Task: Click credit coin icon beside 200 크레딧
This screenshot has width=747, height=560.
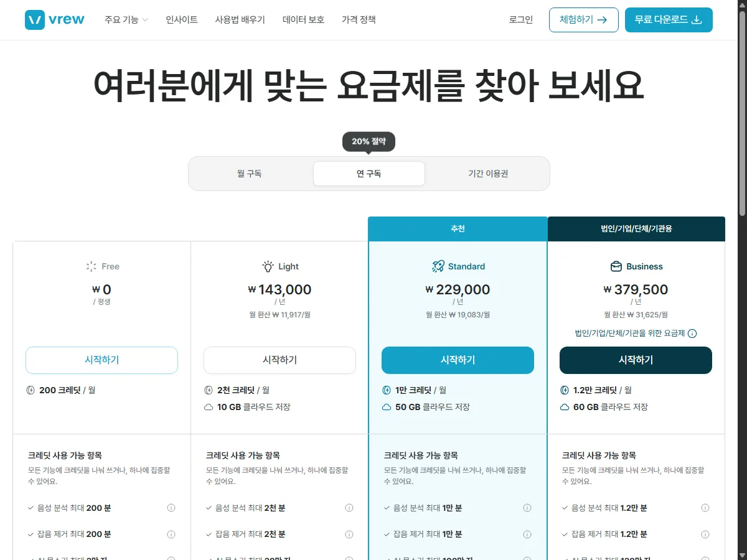Action: coord(31,390)
